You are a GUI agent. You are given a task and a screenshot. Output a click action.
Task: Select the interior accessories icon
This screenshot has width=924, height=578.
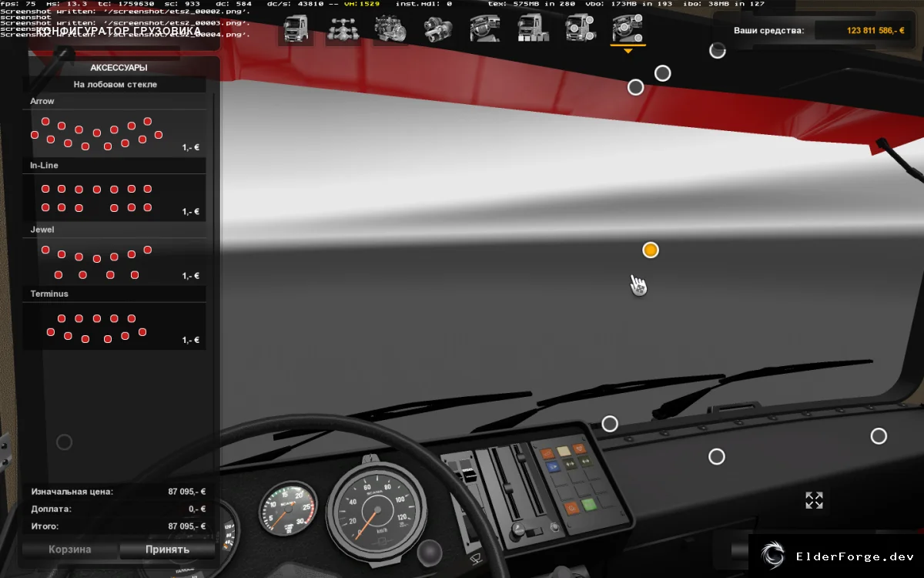[628, 29]
